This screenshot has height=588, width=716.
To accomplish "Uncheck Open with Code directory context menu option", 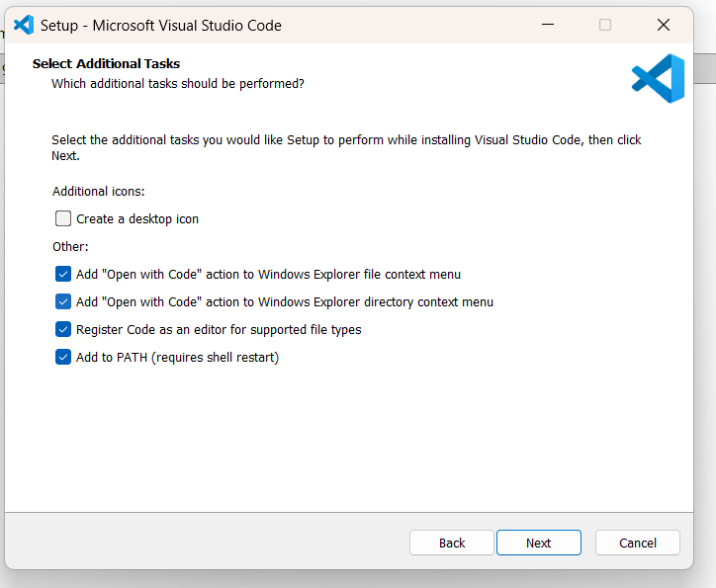I will 63,302.
